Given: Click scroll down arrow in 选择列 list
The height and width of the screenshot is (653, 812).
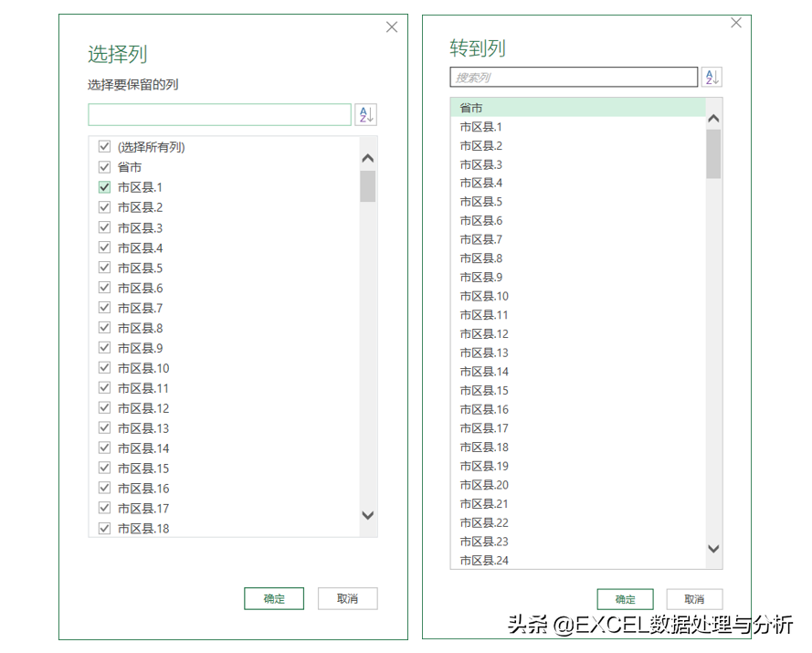Looking at the screenshot, I should click(x=368, y=515).
